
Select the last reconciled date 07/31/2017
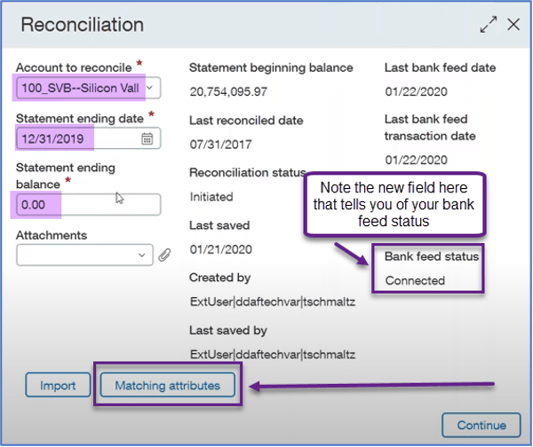(221, 144)
